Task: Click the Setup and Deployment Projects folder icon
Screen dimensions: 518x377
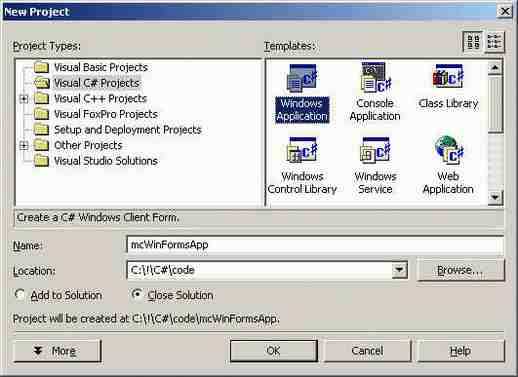Action: tap(42, 129)
